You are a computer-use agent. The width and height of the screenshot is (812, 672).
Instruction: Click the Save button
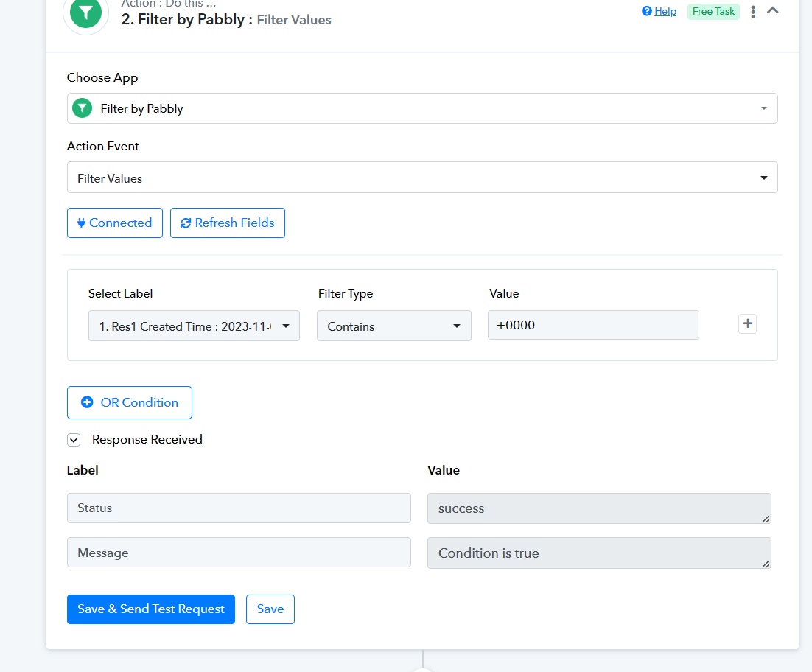tap(270, 609)
